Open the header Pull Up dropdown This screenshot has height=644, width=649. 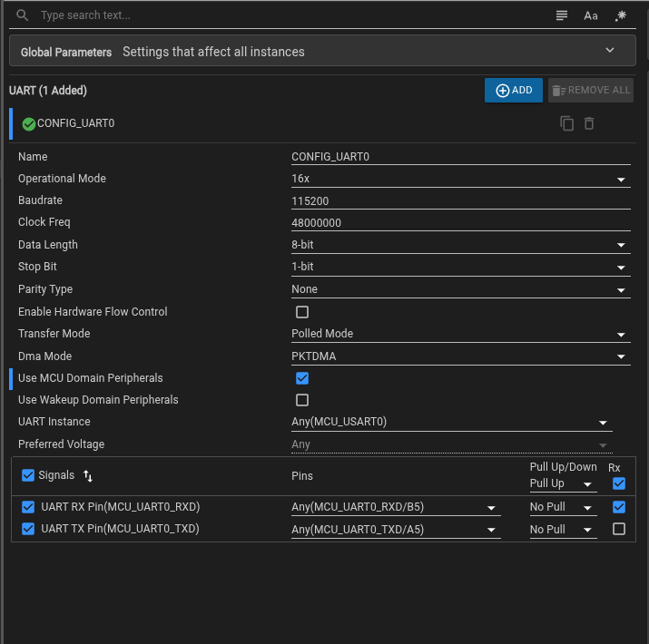click(x=563, y=483)
